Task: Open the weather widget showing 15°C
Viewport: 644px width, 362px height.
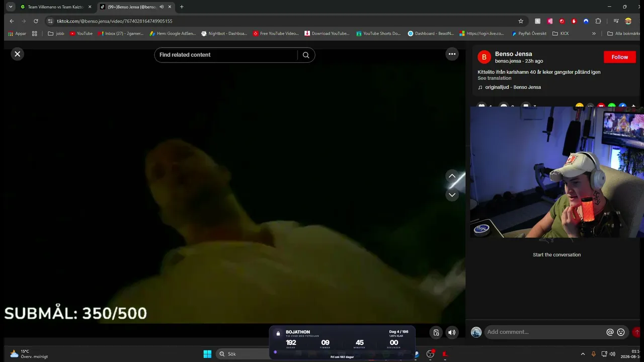Action: click(x=29, y=354)
